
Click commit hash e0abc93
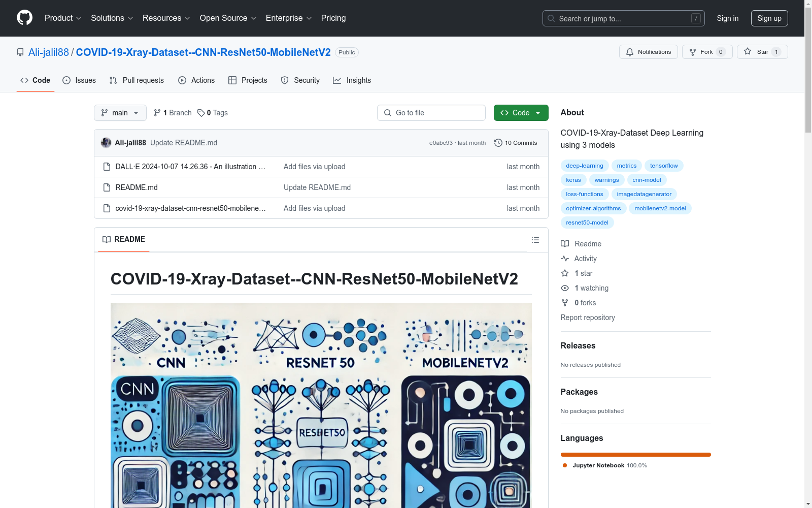coord(441,143)
